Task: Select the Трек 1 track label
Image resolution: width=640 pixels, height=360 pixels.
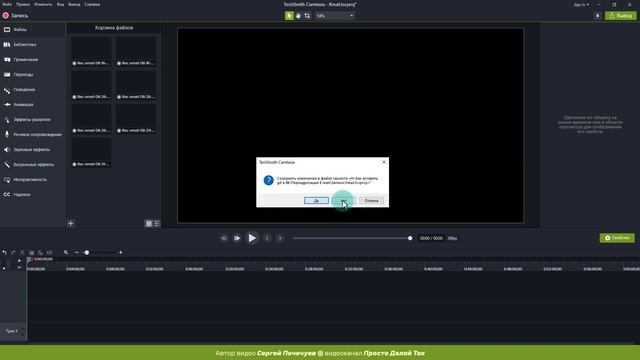Action: pos(11,331)
